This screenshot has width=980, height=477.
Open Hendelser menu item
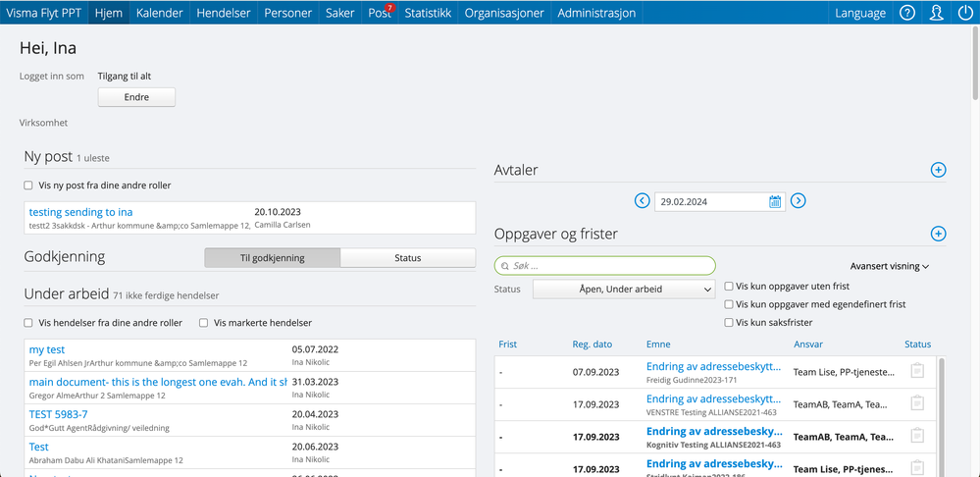point(223,13)
